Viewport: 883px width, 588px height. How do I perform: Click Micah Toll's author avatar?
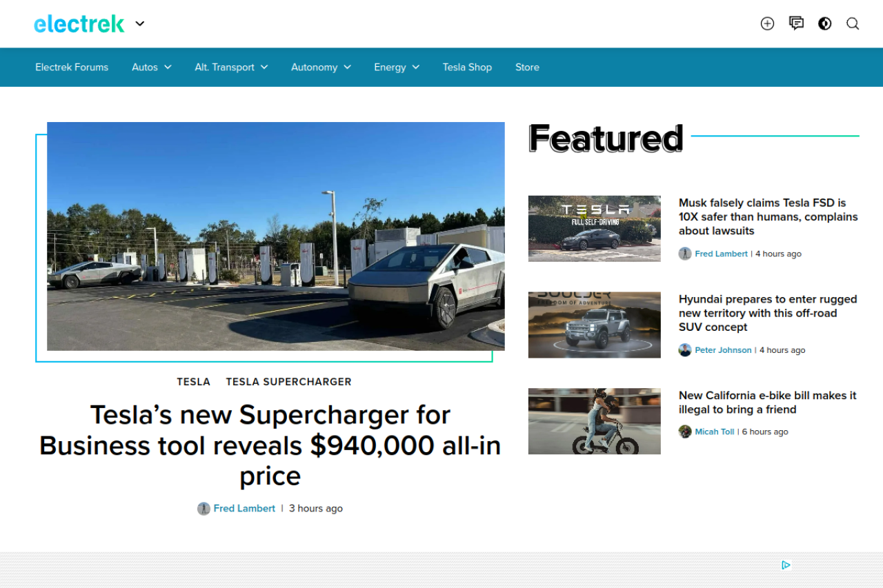coord(685,432)
